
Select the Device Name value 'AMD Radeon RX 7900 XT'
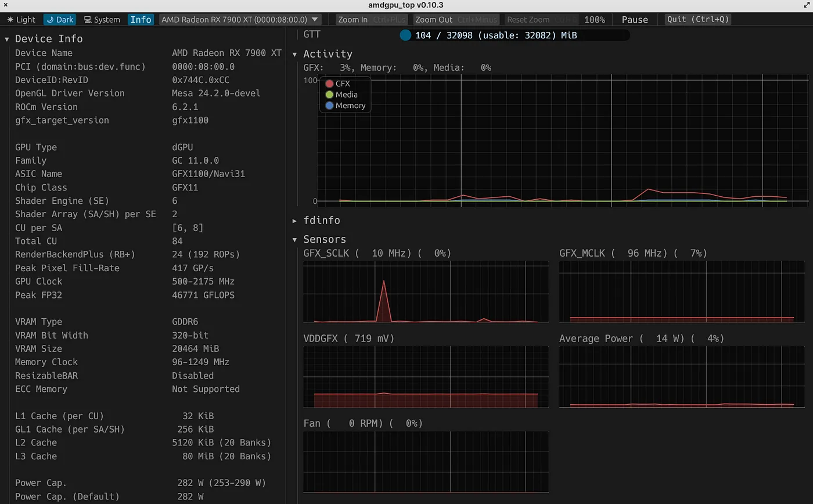[x=226, y=53]
